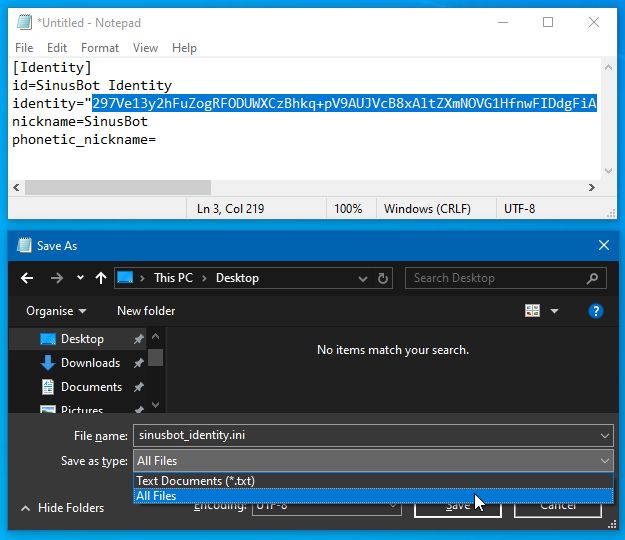Expand the File name history dropdown
This screenshot has width=625, height=540.
(x=605, y=436)
